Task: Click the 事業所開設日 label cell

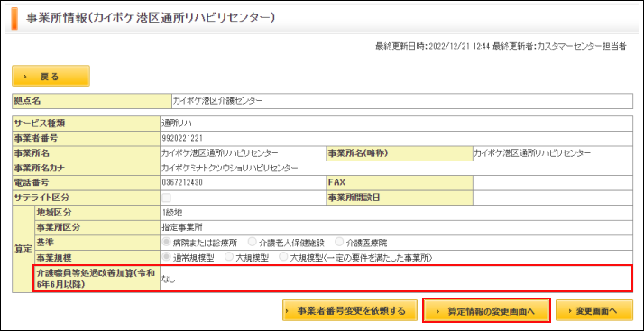Action: coord(400,198)
